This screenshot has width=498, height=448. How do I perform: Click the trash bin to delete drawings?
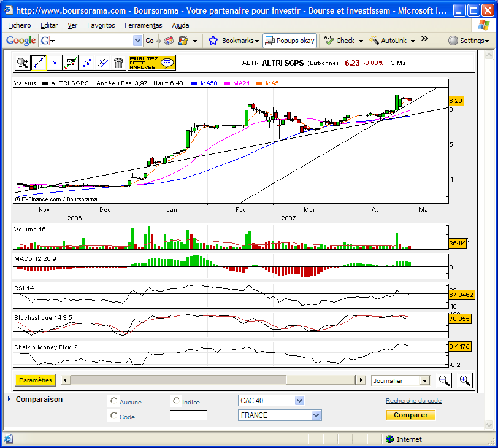118,63
